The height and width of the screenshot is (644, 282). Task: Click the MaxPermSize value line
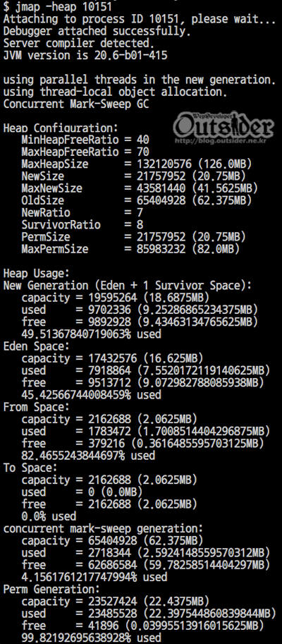pyautogui.click(x=130, y=249)
